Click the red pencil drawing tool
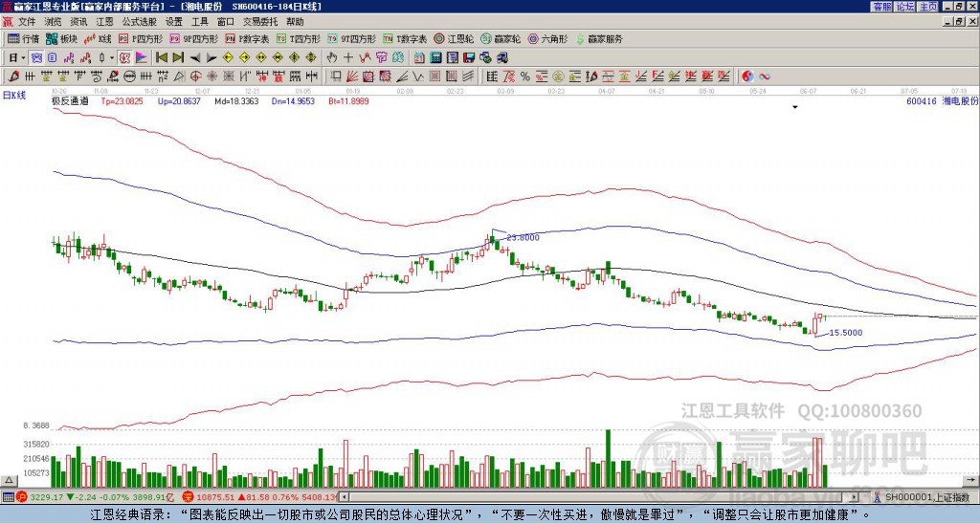The height and width of the screenshot is (524, 980). pos(13,76)
